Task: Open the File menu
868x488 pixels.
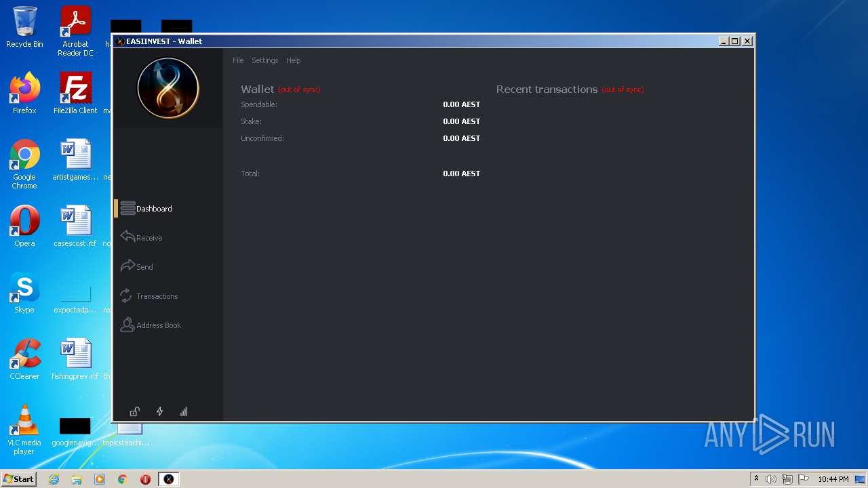Action: (x=238, y=60)
